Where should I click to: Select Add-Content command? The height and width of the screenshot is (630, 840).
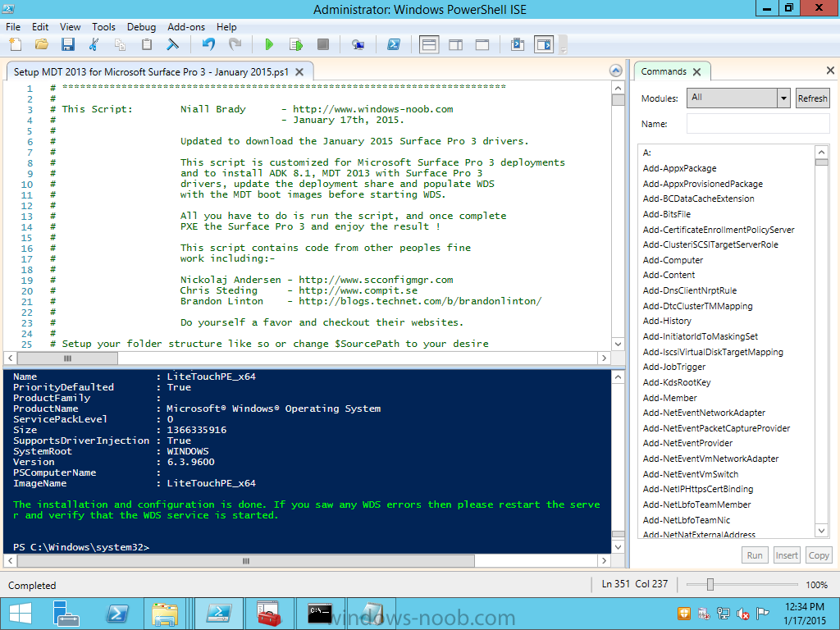pyautogui.click(x=669, y=275)
